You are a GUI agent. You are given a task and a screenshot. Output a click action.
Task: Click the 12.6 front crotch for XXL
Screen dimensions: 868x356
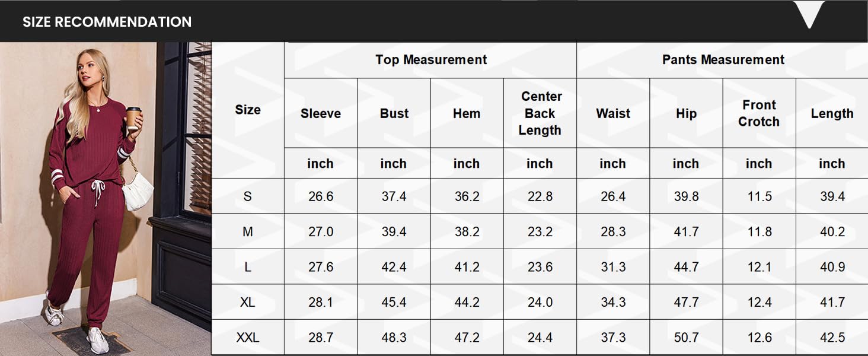[759, 338]
